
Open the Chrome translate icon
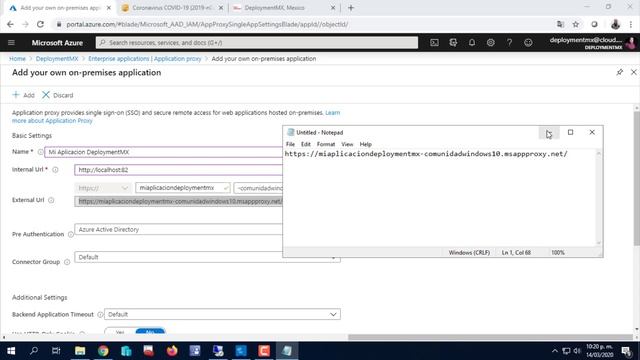560,24
